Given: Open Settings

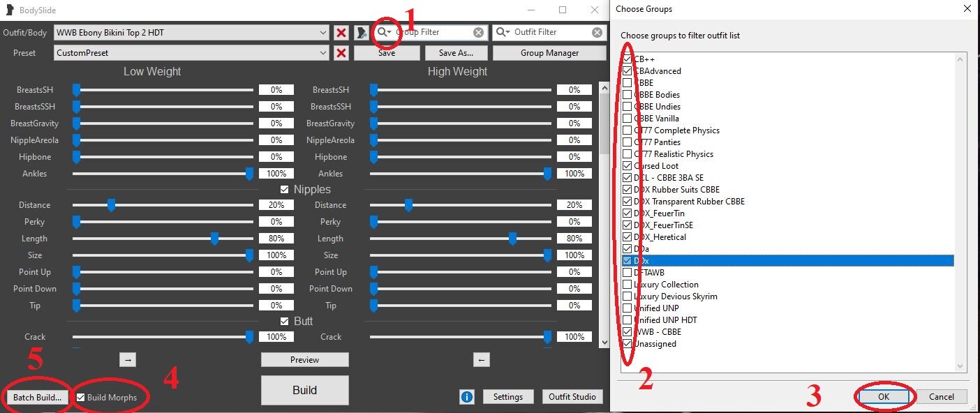Looking at the screenshot, I should point(508,397).
